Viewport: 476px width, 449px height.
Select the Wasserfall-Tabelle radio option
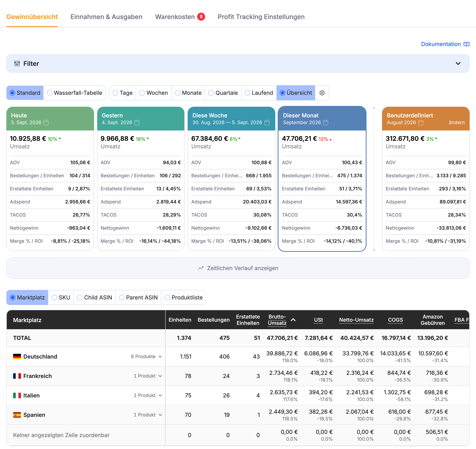pyautogui.click(x=74, y=93)
